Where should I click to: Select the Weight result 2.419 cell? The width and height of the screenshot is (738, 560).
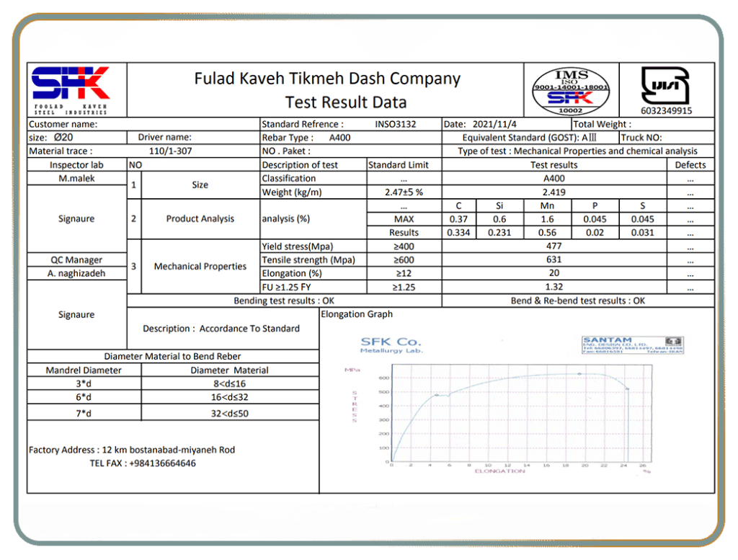coord(553,192)
